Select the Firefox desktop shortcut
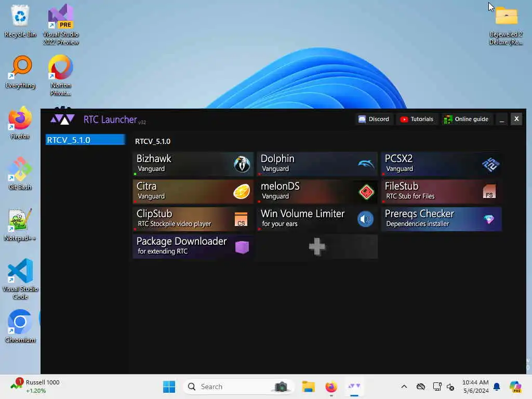The width and height of the screenshot is (532, 399). [20, 123]
